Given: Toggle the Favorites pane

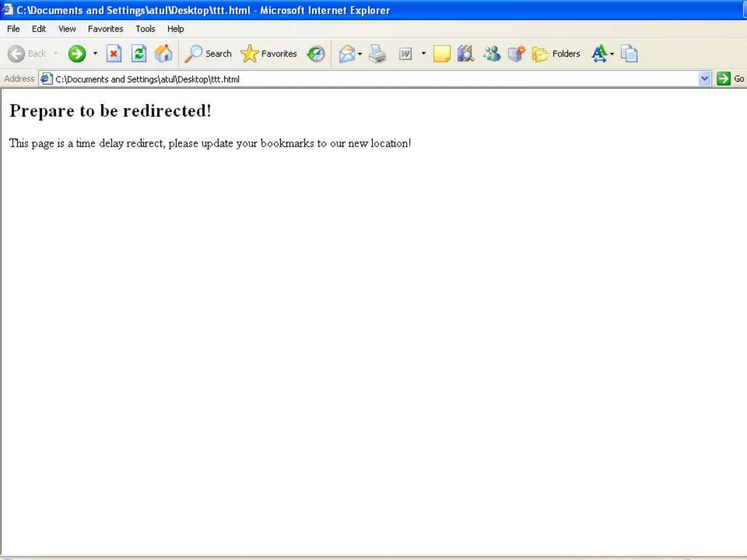Looking at the screenshot, I should click(x=269, y=54).
